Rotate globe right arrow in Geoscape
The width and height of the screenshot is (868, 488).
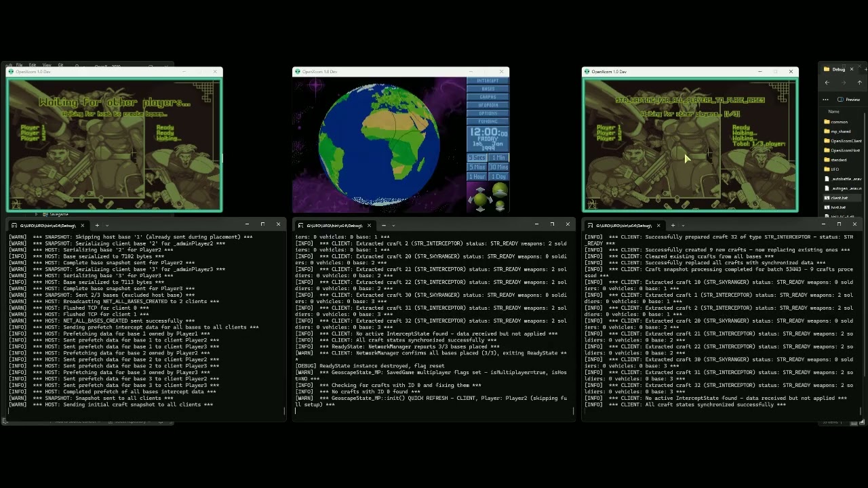[x=490, y=200]
